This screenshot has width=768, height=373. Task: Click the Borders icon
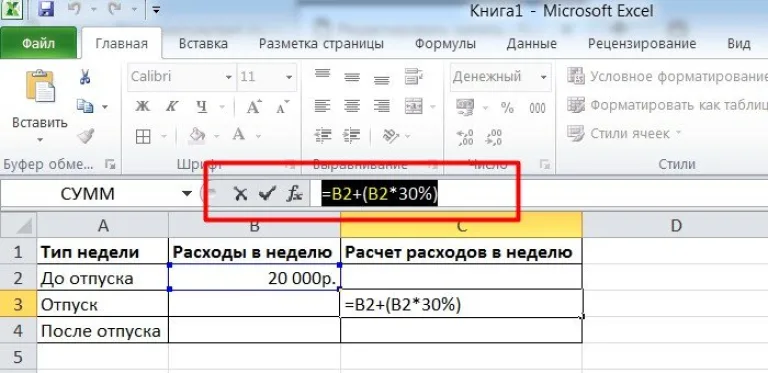143,137
